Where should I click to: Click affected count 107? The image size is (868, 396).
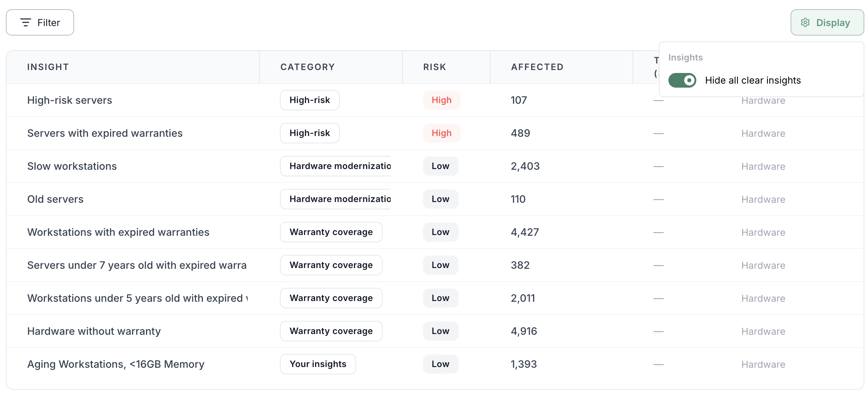coord(519,100)
